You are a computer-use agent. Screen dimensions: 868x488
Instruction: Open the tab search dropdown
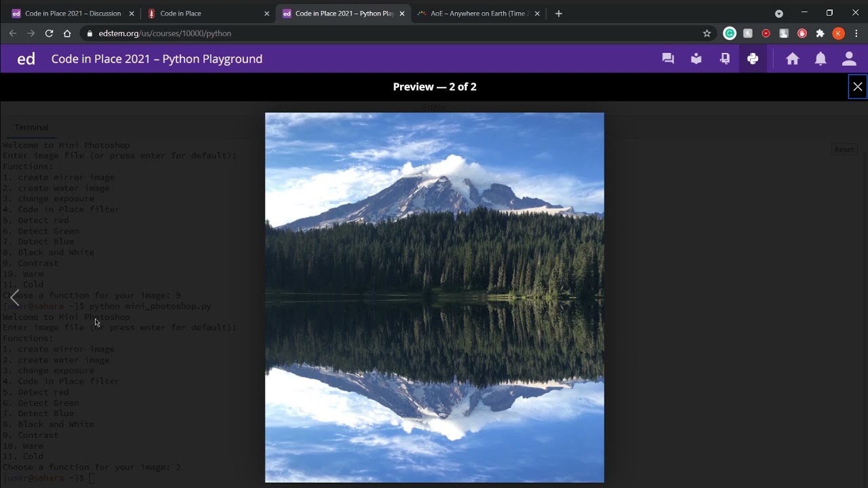(x=779, y=14)
